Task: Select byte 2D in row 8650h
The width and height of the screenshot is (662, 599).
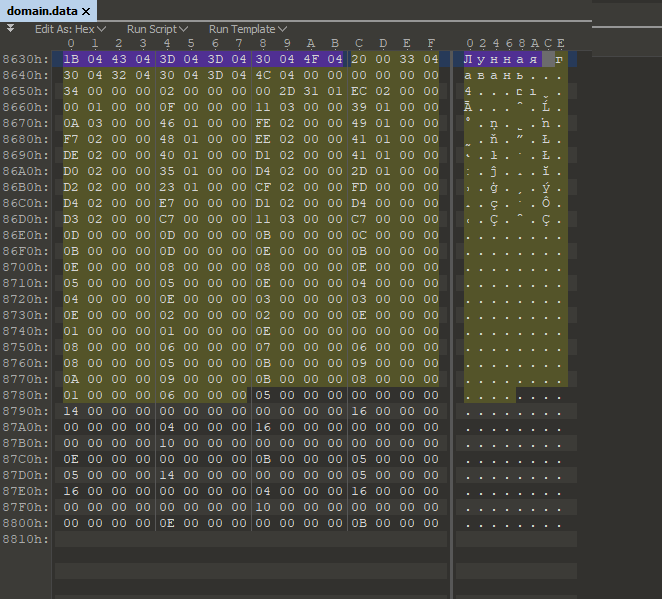Action: [287, 91]
